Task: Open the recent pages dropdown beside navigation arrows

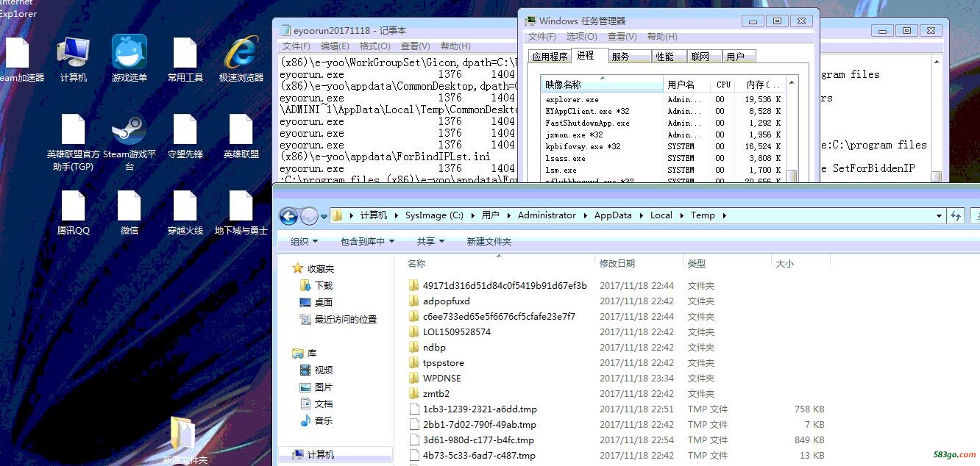Action: pos(324,215)
